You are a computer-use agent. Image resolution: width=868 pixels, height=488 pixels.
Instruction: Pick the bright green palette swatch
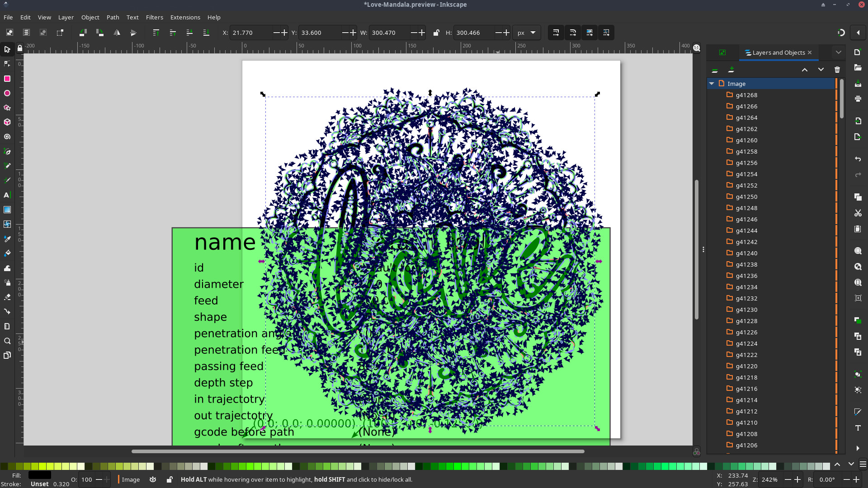click(458, 466)
